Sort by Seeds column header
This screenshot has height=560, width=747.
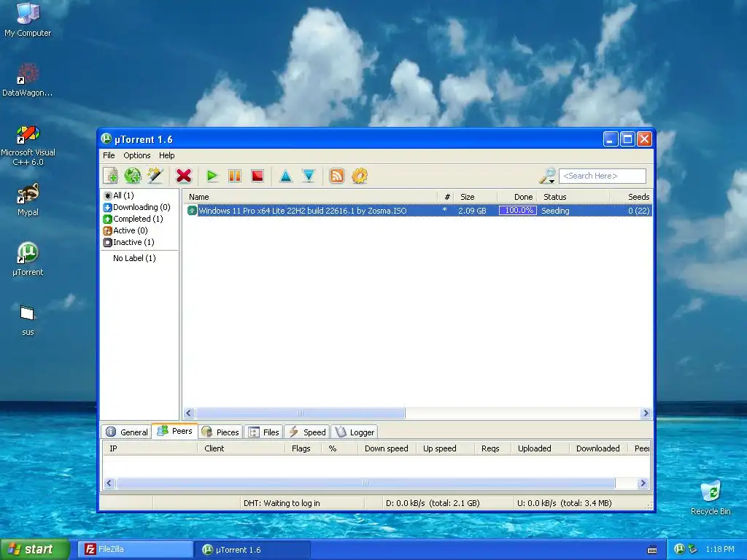(631, 197)
